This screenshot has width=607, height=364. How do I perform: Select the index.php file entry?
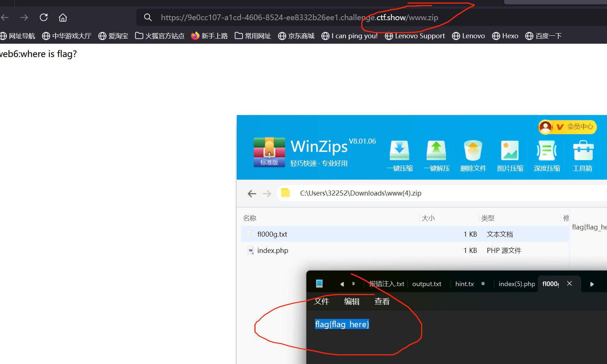click(x=272, y=250)
